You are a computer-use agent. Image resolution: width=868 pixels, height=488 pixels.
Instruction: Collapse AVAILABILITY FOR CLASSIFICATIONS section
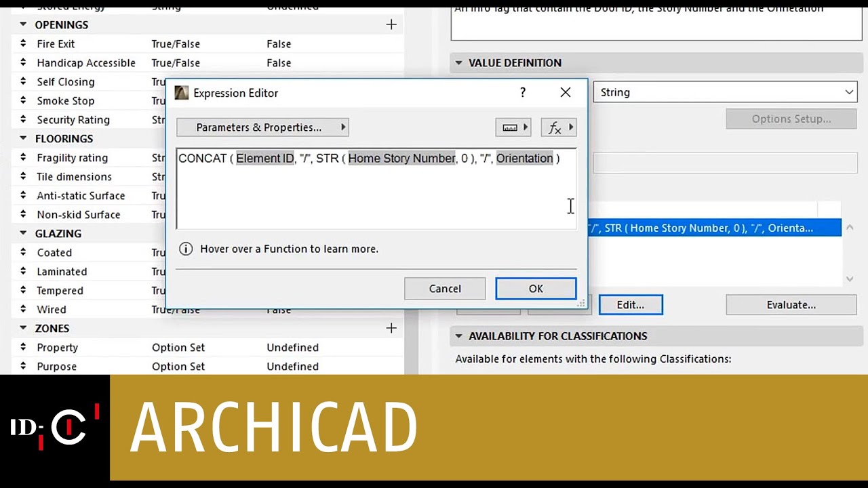458,336
